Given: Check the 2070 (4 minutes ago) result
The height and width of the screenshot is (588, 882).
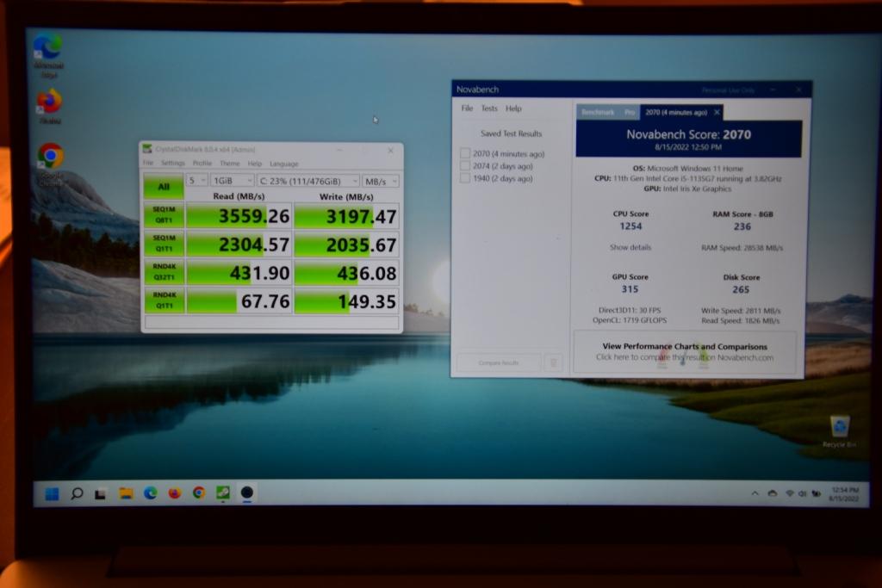Looking at the screenshot, I should coord(465,153).
